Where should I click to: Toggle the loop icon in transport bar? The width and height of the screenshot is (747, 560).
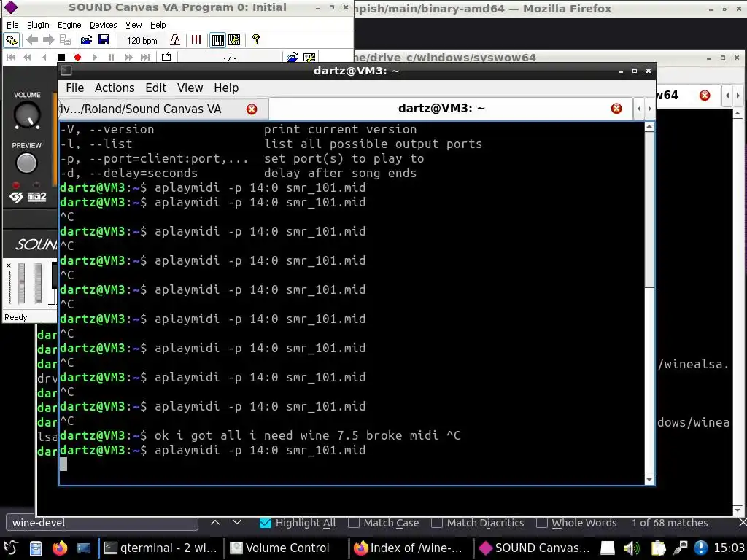(x=166, y=58)
